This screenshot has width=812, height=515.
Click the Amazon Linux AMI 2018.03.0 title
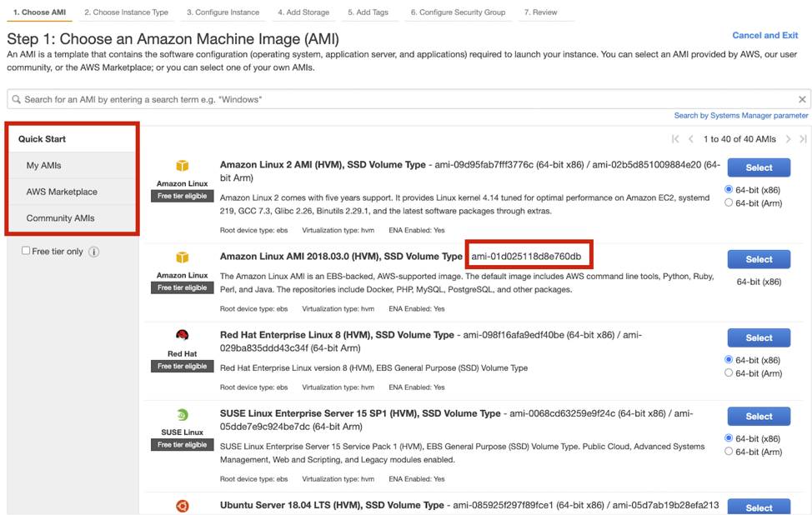pos(341,256)
